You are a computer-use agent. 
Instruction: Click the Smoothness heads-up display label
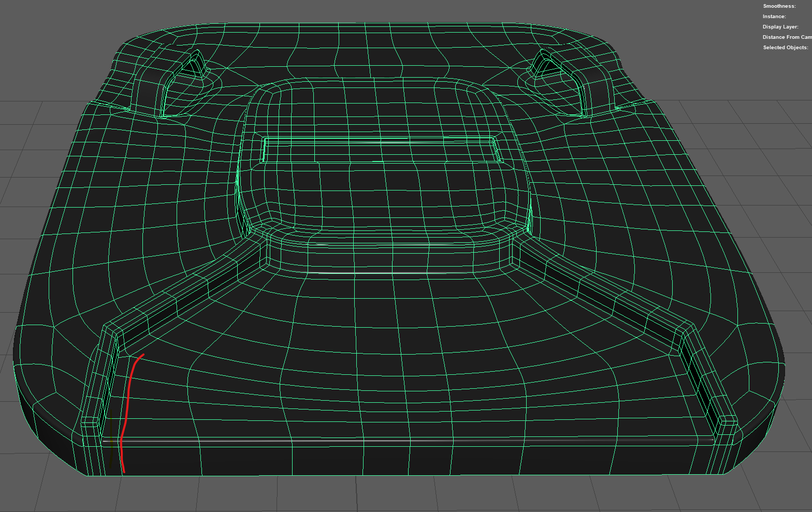(x=779, y=6)
